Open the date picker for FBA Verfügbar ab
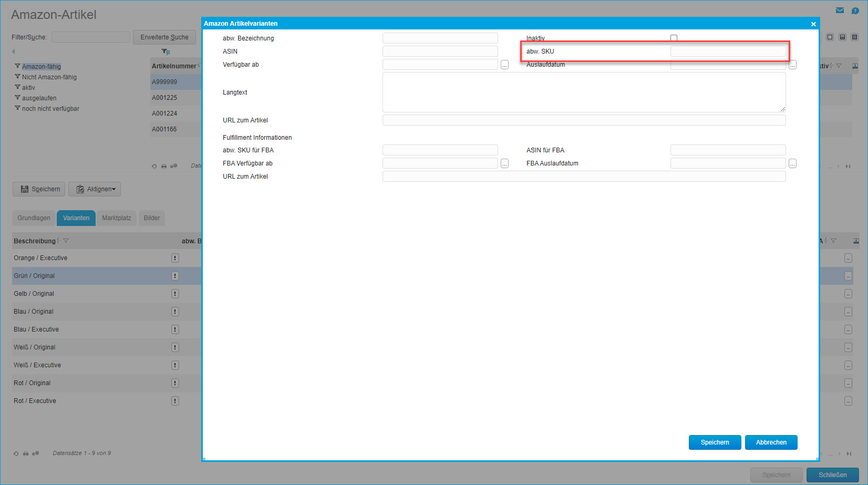This screenshot has height=485, width=868. pos(504,163)
